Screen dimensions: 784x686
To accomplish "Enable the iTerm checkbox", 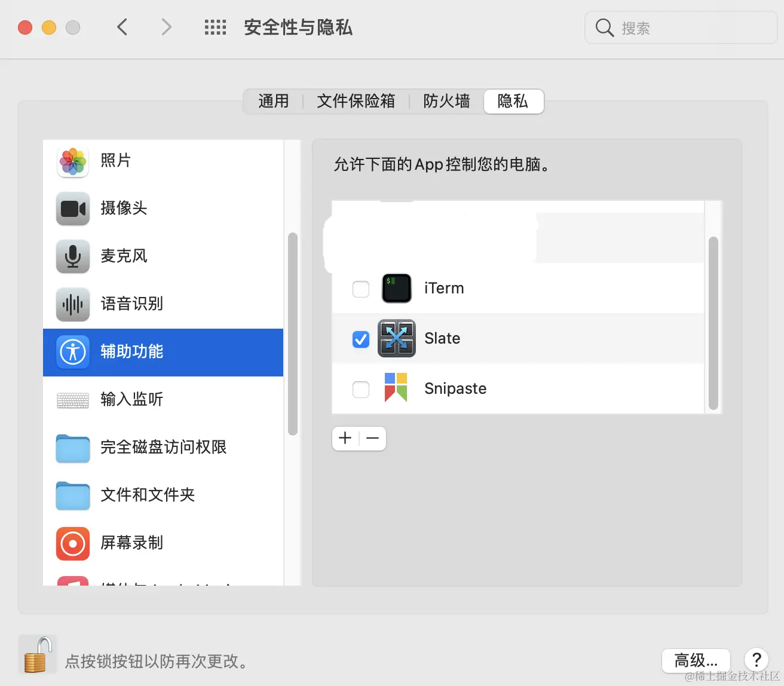I will 361,289.
